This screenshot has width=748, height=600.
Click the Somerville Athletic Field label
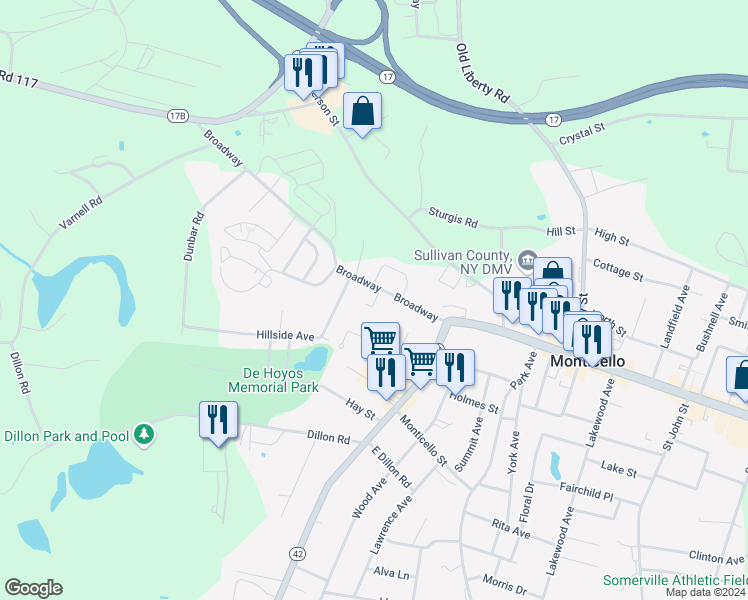[x=675, y=580]
